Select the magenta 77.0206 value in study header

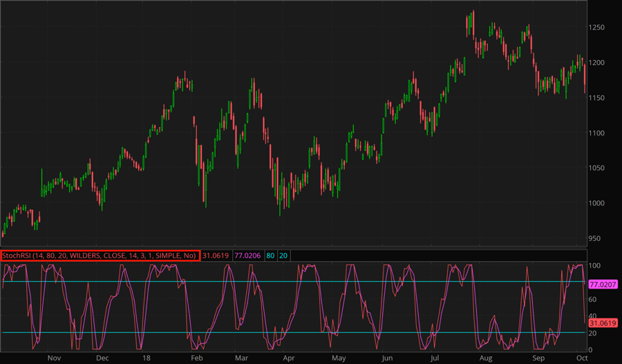(246, 256)
